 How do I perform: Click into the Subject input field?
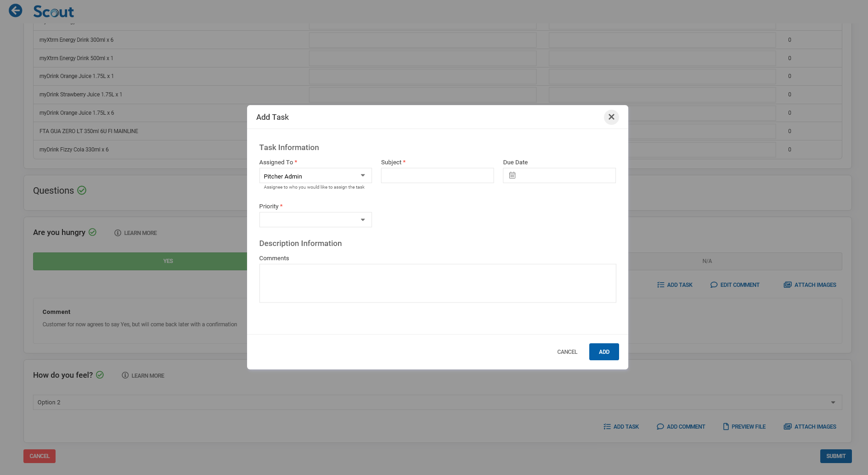(x=437, y=176)
